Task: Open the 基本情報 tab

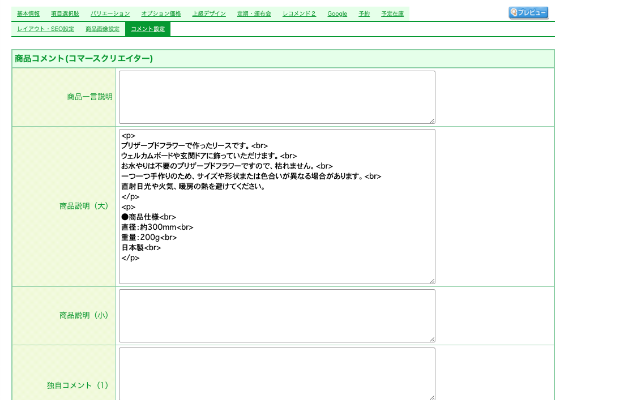Action: tap(28, 14)
